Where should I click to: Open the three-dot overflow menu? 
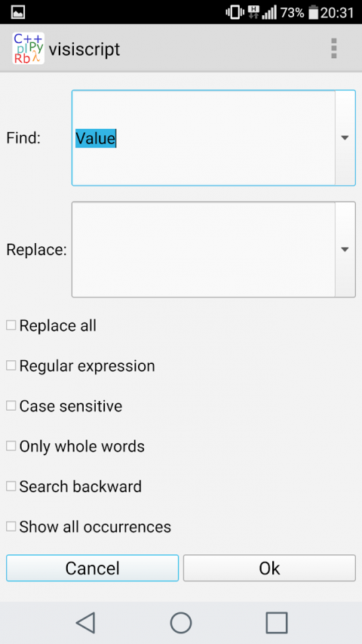pos(333,48)
